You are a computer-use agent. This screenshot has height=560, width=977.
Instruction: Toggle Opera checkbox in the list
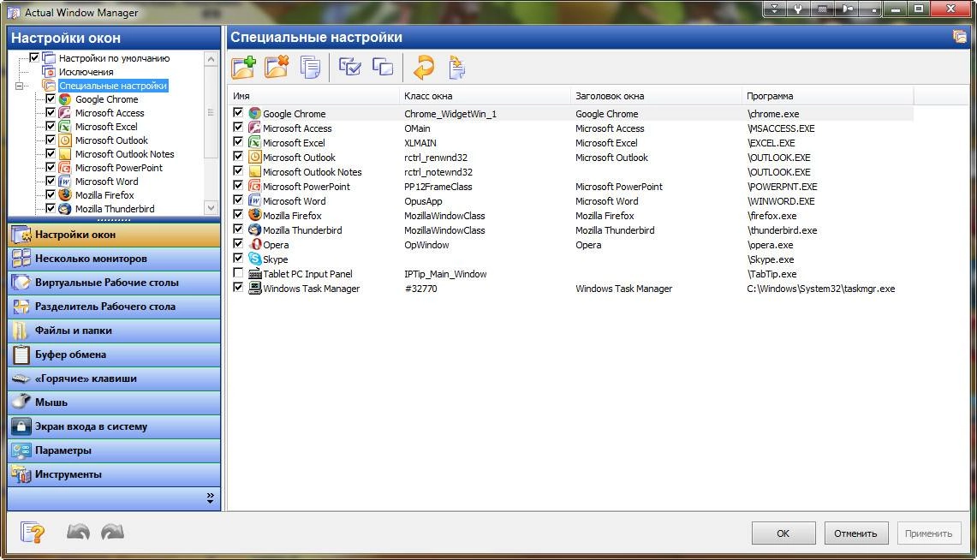click(238, 243)
